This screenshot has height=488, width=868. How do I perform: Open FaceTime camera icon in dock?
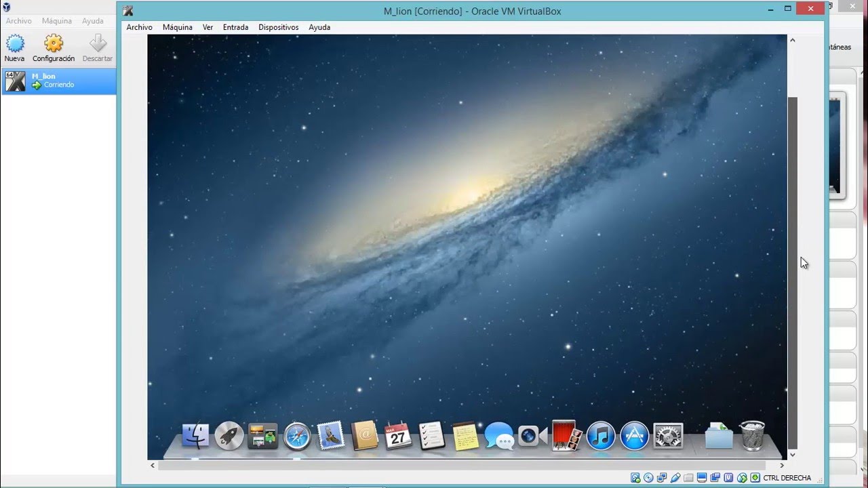[x=533, y=436]
